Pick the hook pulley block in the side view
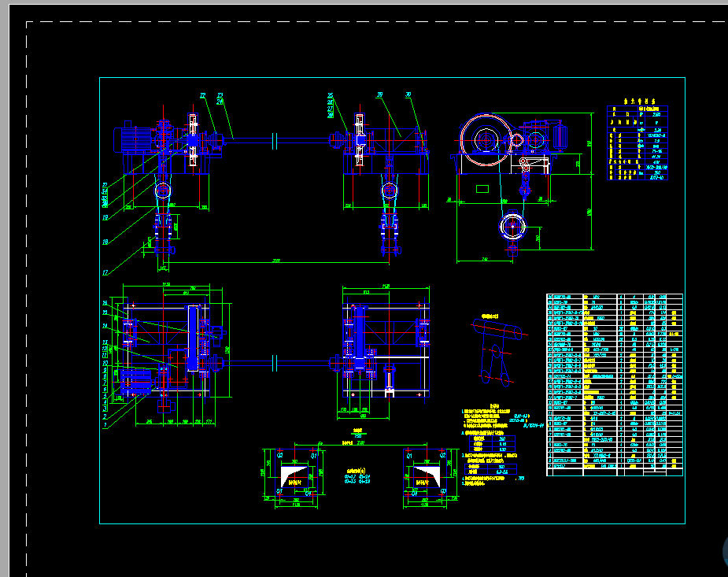The height and width of the screenshot is (577, 728). tap(512, 227)
